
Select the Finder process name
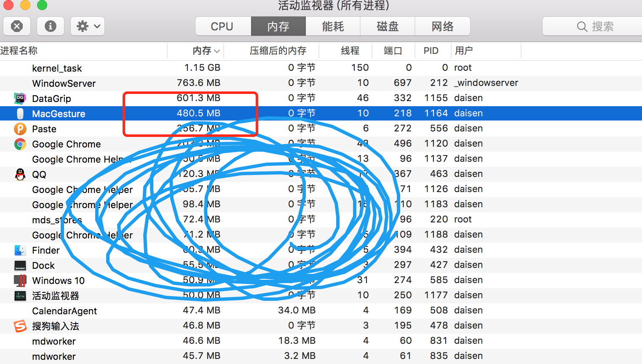(46, 250)
